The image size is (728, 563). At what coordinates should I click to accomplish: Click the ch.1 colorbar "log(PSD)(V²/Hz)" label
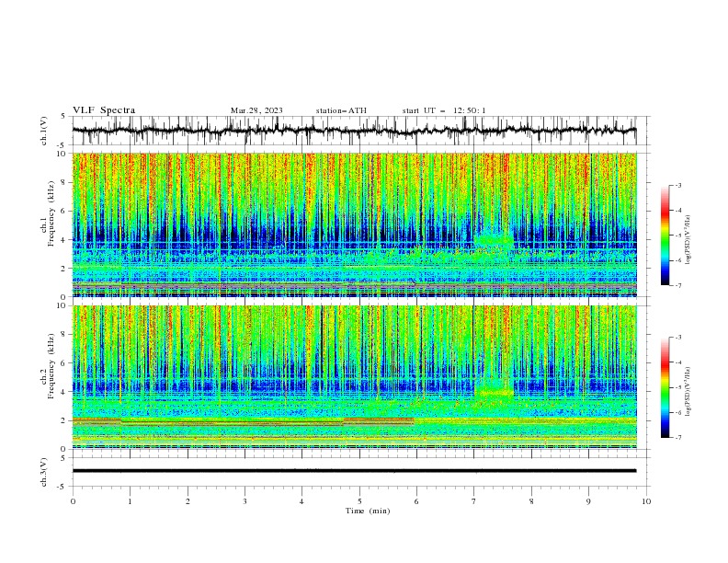point(688,240)
